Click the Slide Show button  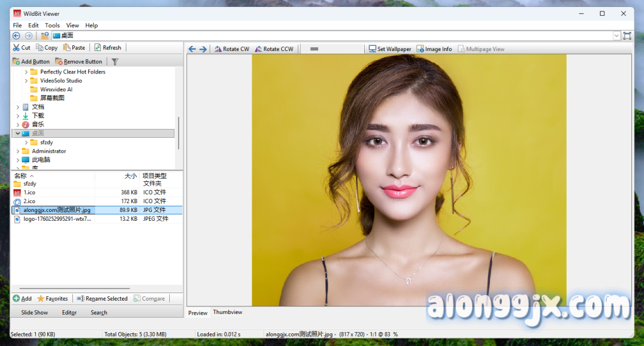pyautogui.click(x=35, y=313)
